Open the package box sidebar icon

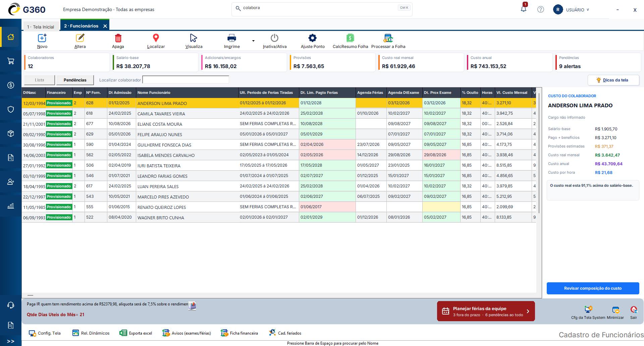[11, 133]
